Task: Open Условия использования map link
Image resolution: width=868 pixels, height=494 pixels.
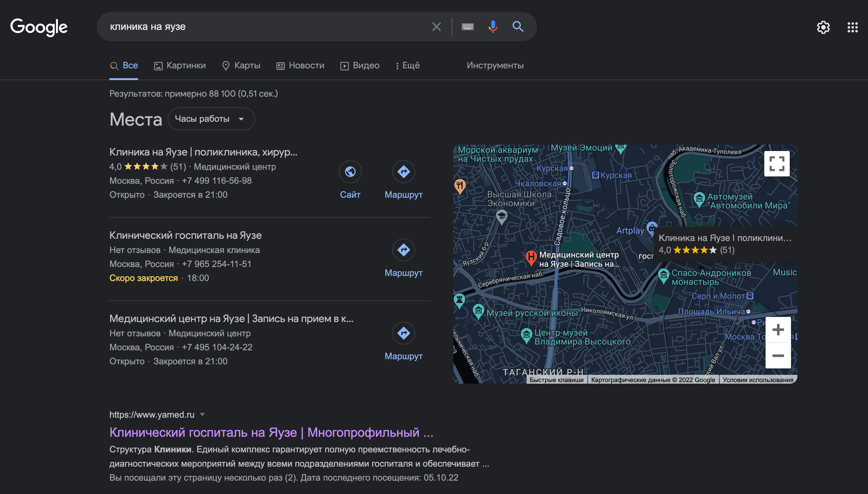Action: point(758,380)
